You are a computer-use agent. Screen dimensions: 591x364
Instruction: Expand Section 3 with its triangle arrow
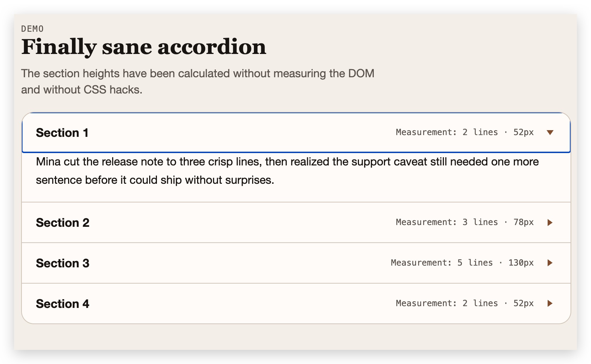(x=550, y=263)
